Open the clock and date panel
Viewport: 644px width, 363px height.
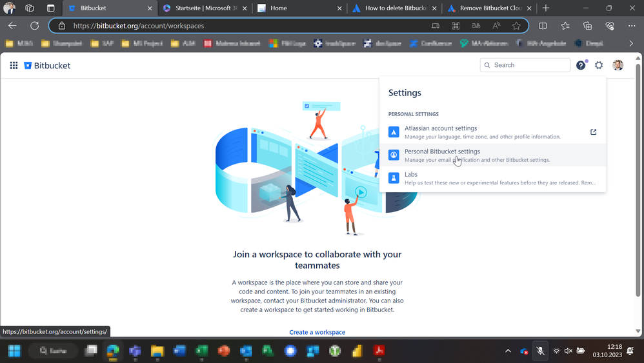click(x=607, y=351)
